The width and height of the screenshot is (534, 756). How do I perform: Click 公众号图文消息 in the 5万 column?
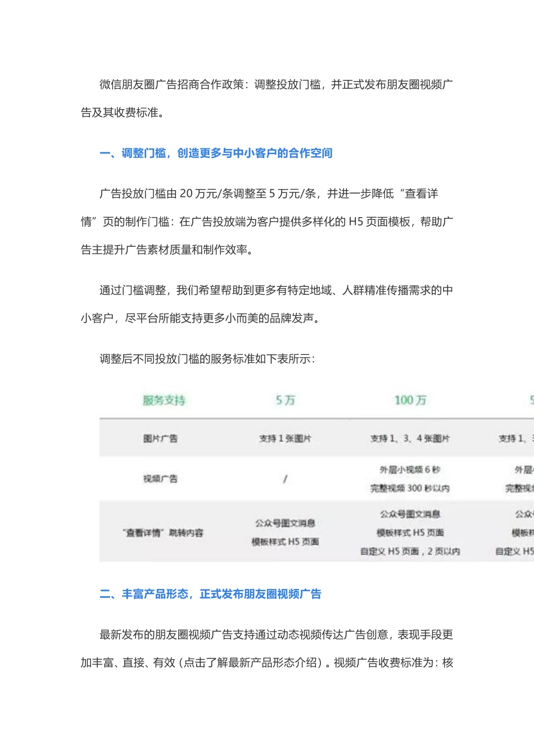(x=285, y=523)
